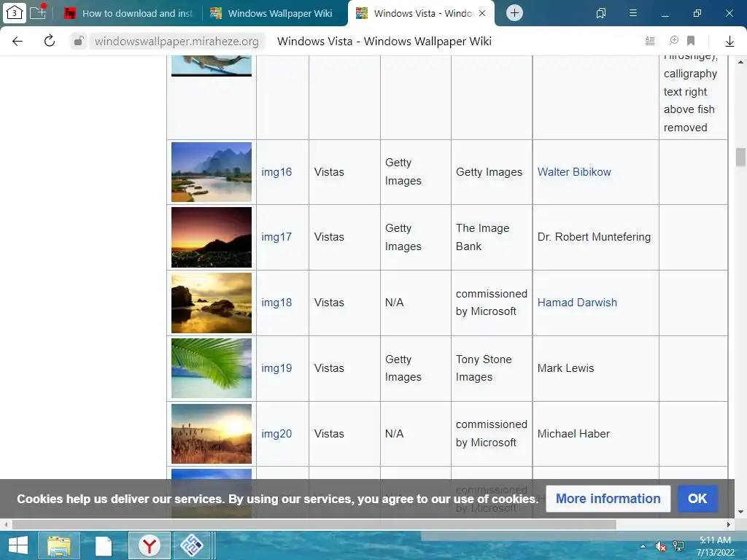Click the horizontal scroll left arrow

5,524
